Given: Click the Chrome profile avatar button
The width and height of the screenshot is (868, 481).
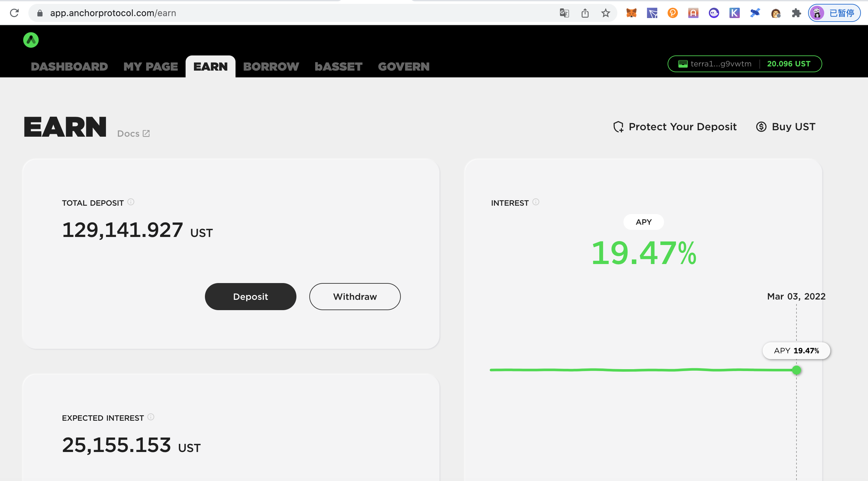Looking at the screenshot, I should click(834, 13).
